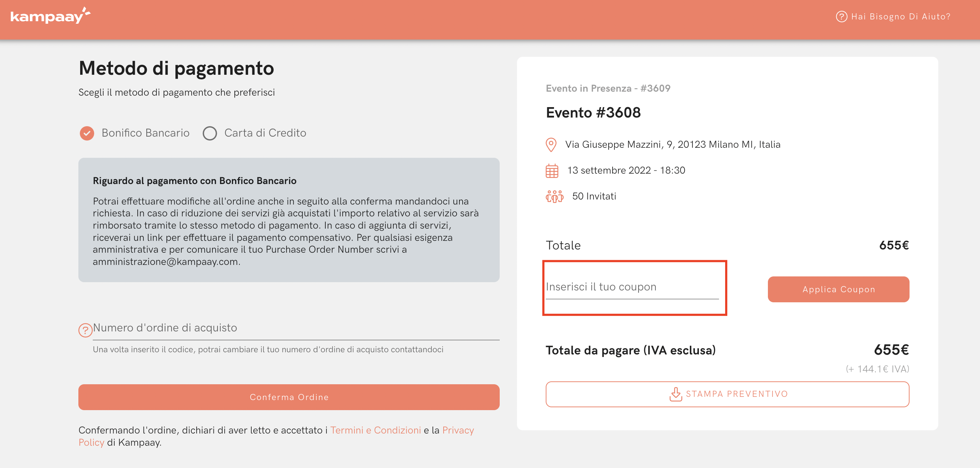Click the Kampaay logo
This screenshot has height=468, width=980.
pyautogui.click(x=50, y=15)
